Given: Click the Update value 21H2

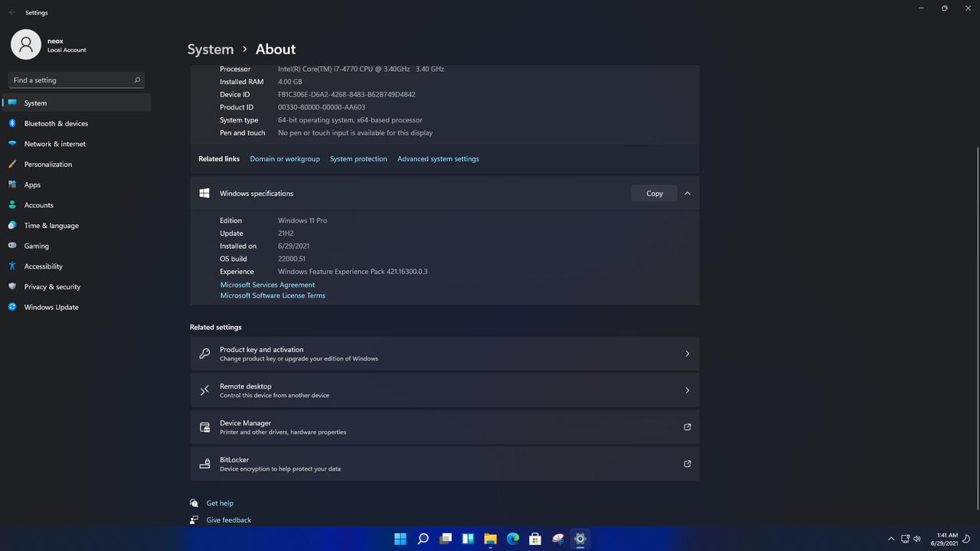Looking at the screenshot, I should 287,233.
